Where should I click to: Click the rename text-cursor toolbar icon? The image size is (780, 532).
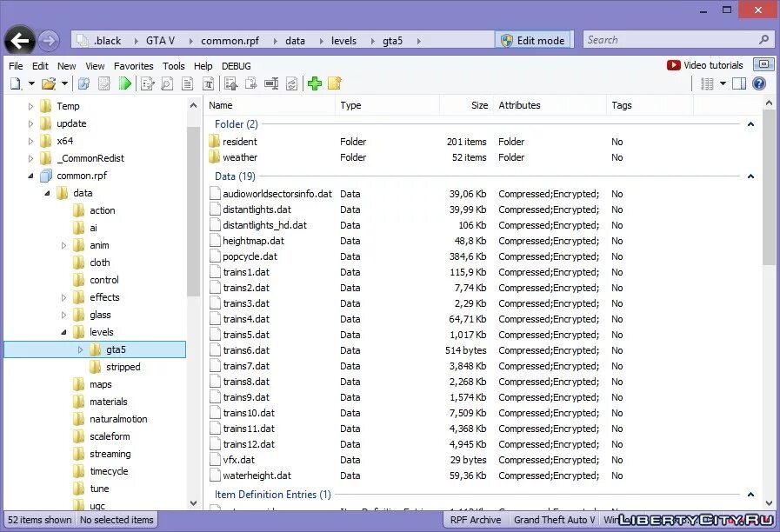pyautogui.click(x=271, y=83)
